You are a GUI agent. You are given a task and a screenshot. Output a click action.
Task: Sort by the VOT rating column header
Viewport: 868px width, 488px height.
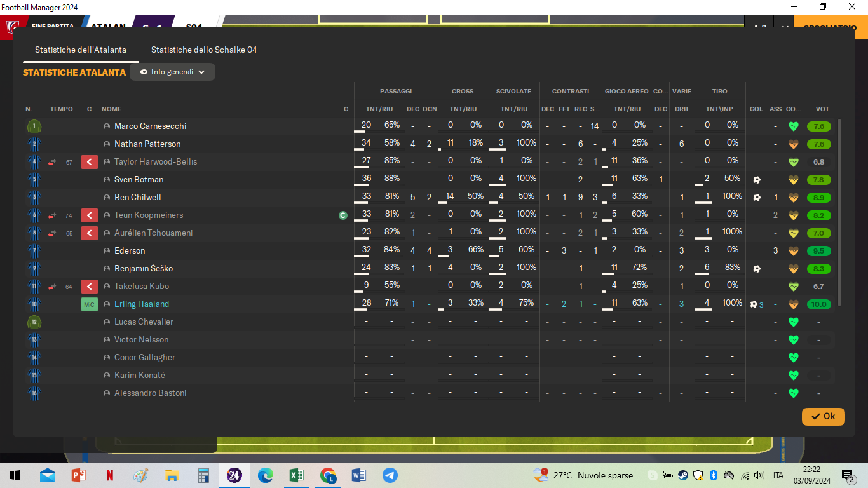coord(822,109)
